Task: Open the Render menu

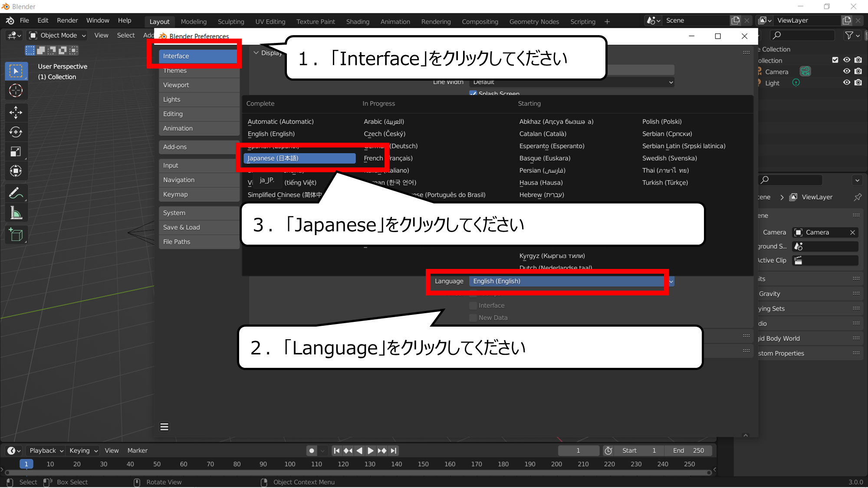Action: 67,20
